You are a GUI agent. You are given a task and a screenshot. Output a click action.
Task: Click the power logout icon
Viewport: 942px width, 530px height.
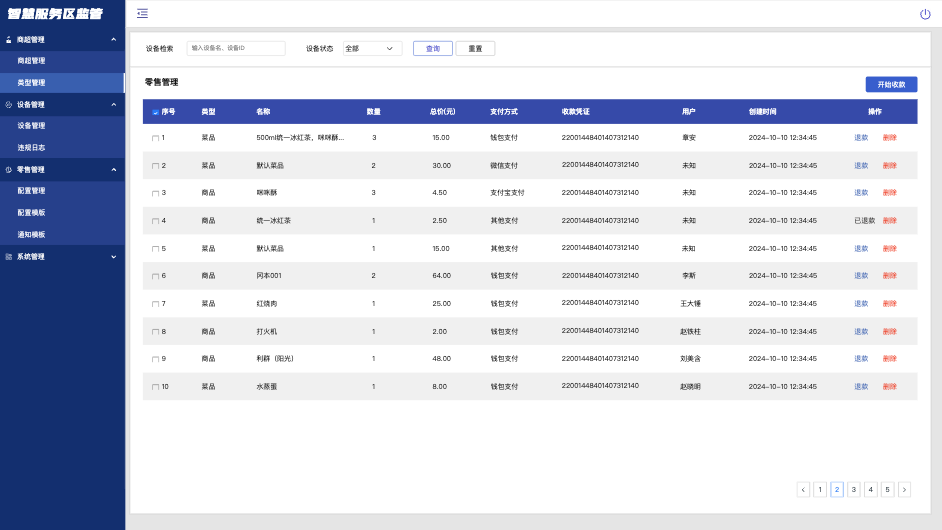click(x=925, y=14)
